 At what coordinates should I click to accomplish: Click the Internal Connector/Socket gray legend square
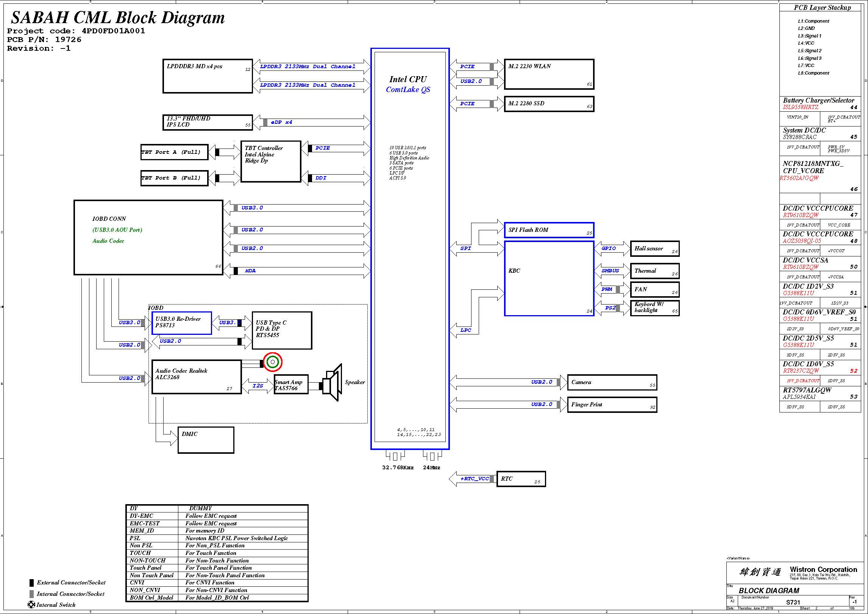(x=31, y=594)
